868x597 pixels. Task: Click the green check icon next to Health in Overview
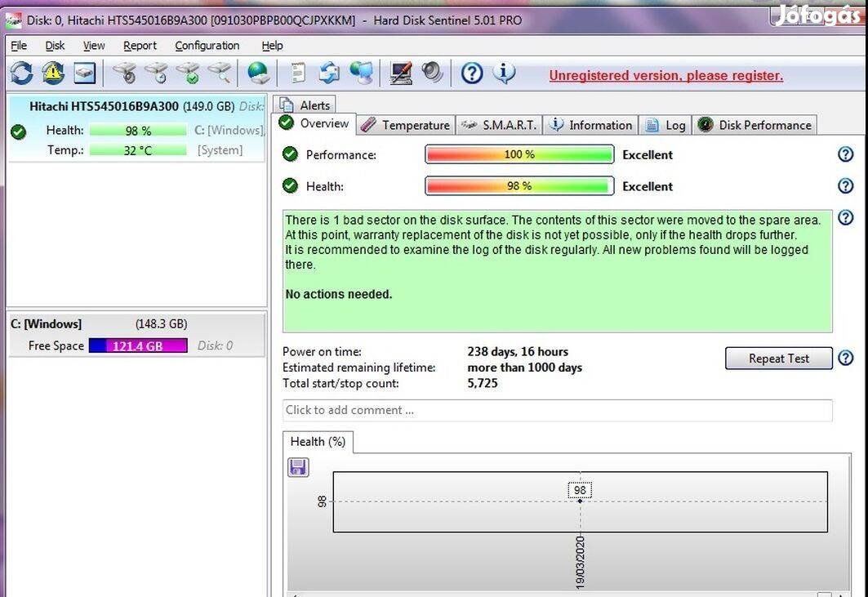coord(290,186)
